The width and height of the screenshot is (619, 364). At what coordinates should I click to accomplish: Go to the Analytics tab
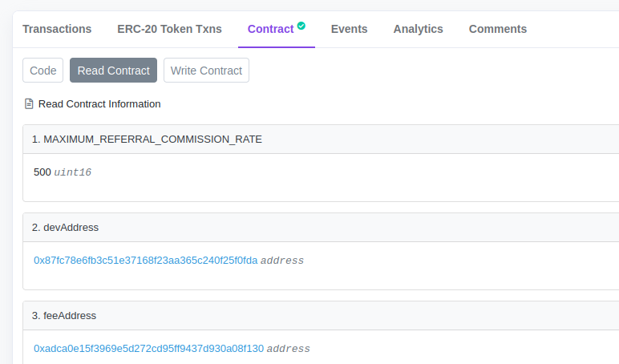coord(418,29)
